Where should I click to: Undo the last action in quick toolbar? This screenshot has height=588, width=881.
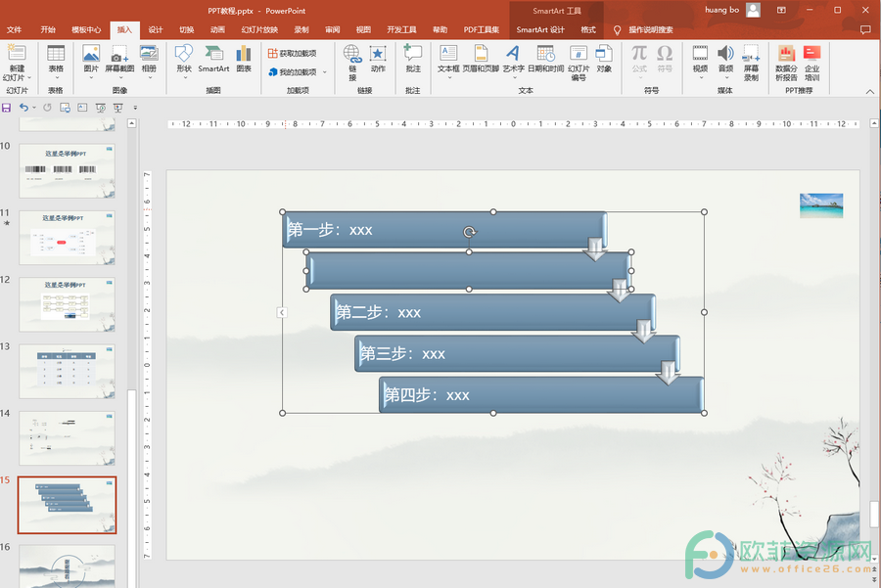pos(23,108)
